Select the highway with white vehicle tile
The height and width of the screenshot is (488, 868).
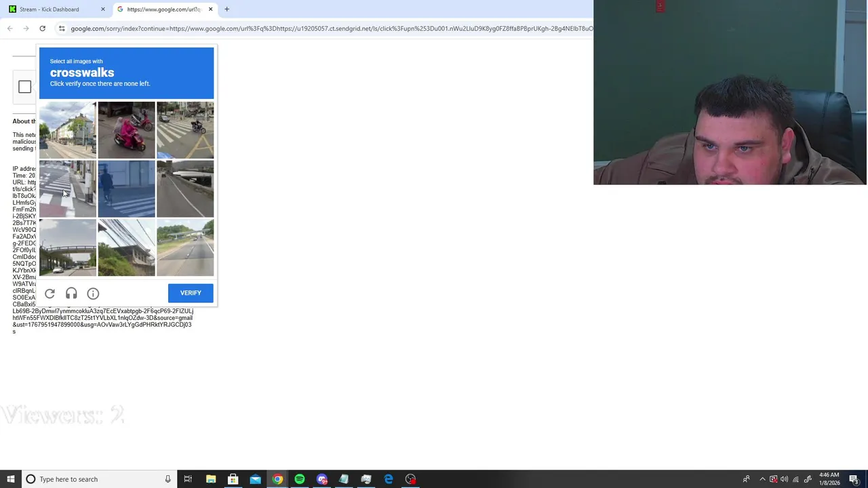point(185,189)
